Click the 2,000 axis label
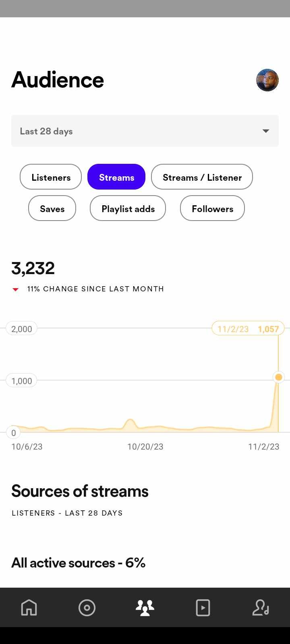Image resolution: width=290 pixels, height=644 pixels. point(22,329)
